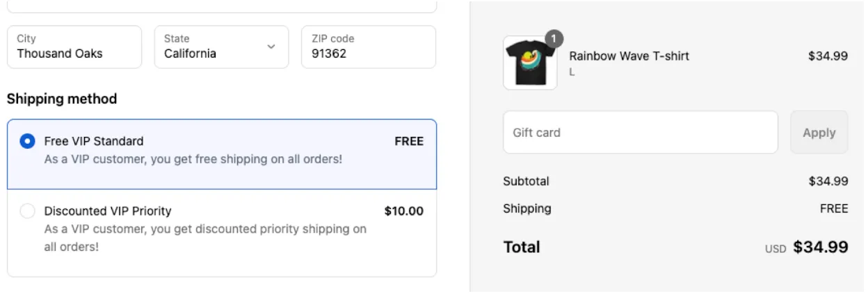The width and height of the screenshot is (868, 296).
Task: Click the State dropdown chevron arrow
Action: click(271, 47)
